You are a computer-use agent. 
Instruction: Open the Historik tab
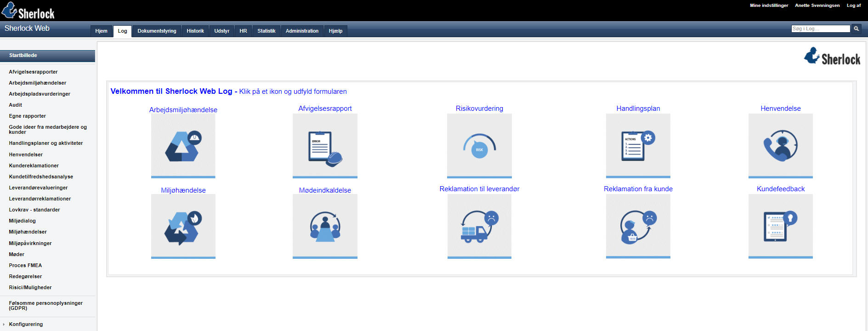pyautogui.click(x=195, y=31)
